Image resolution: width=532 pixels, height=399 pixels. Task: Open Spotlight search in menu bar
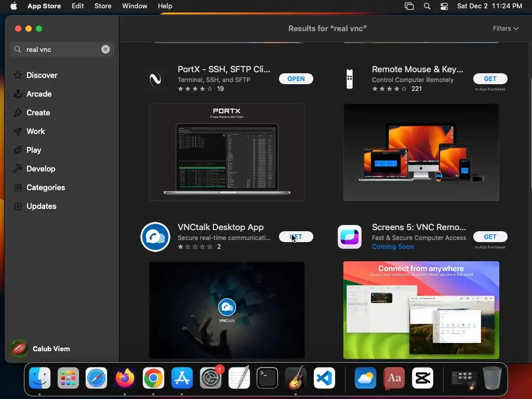click(x=427, y=6)
